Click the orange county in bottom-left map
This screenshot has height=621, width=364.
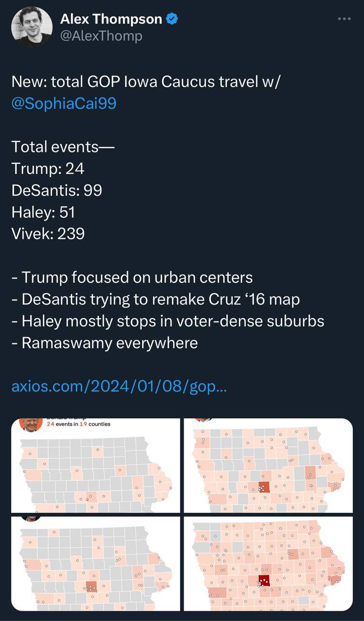(x=91, y=587)
